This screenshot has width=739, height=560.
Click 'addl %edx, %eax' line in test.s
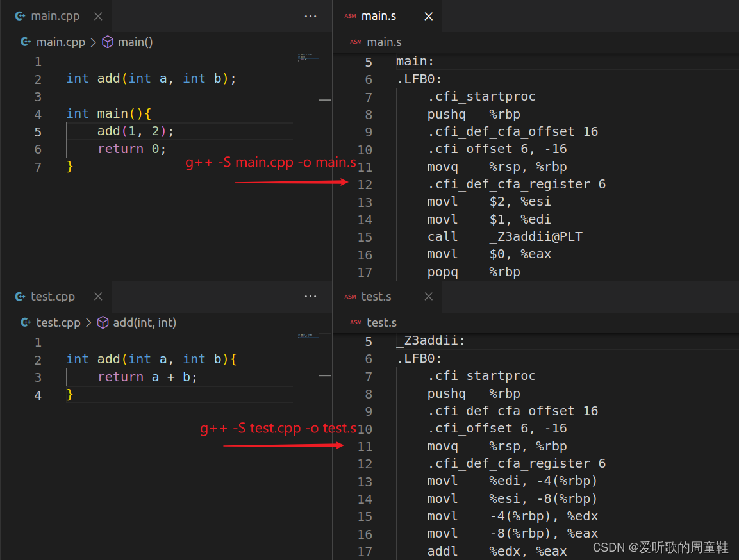point(497,551)
